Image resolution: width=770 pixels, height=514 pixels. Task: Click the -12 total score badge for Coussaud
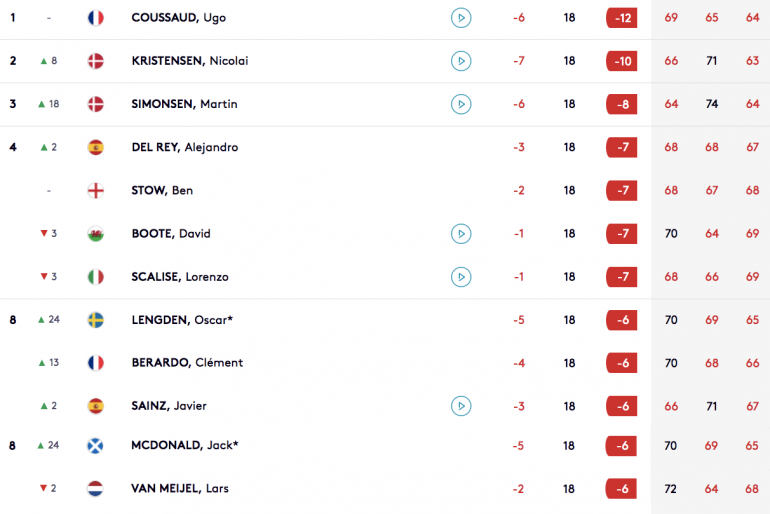pyautogui.click(x=622, y=18)
